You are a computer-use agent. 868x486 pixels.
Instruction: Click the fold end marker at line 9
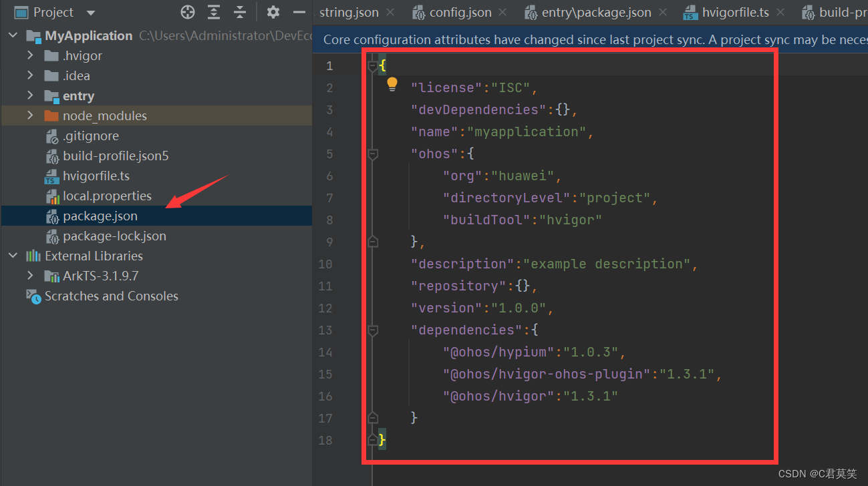tap(373, 242)
